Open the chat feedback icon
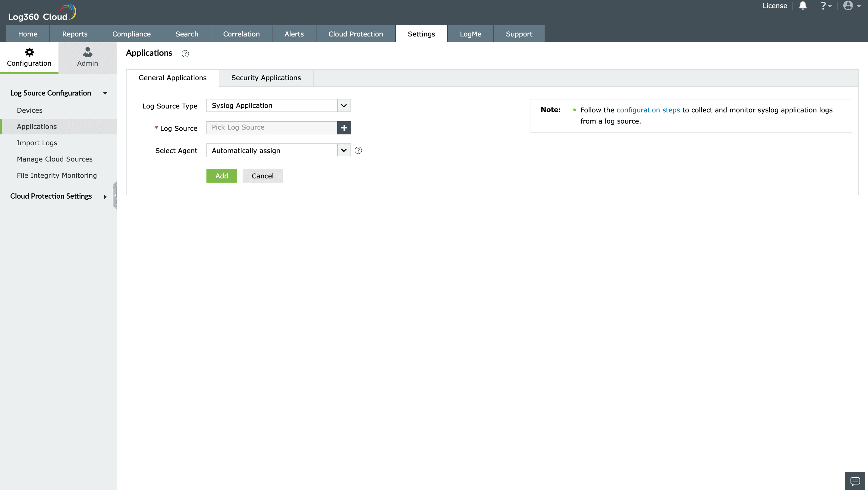Viewport: 868px width, 490px height. tap(855, 481)
